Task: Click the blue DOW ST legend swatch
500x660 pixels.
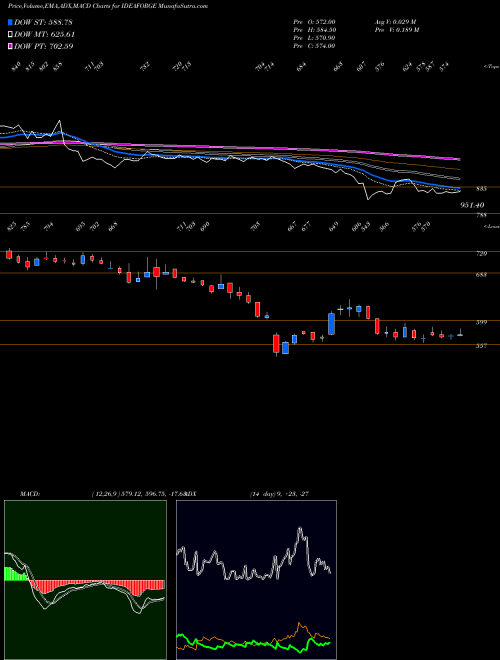Action: 10,22
